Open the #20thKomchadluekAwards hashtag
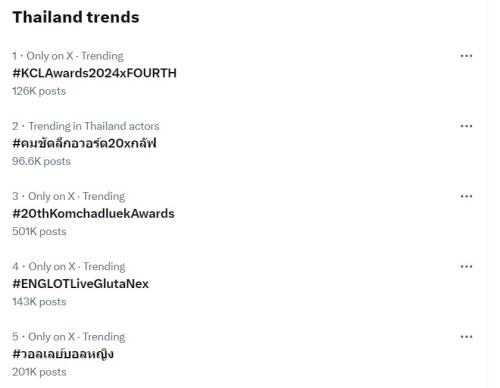The height and width of the screenshot is (388, 500). (x=93, y=214)
